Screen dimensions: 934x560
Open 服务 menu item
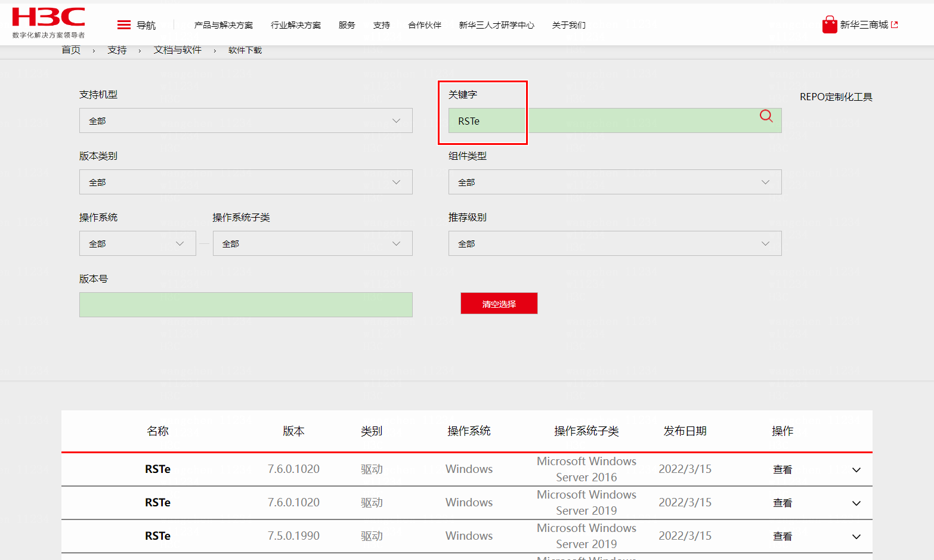pyautogui.click(x=347, y=25)
